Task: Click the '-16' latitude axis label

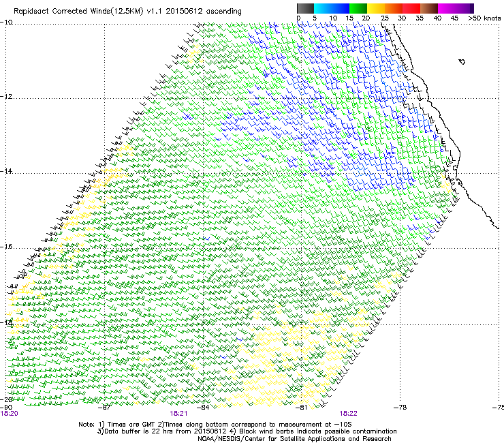Action: (6, 247)
